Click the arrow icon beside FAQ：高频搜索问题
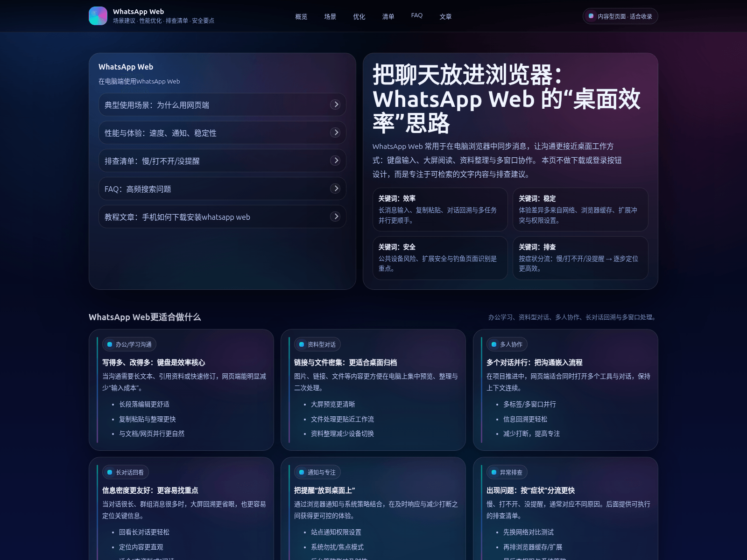The height and width of the screenshot is (560, 747). click(x=335, y=189)
